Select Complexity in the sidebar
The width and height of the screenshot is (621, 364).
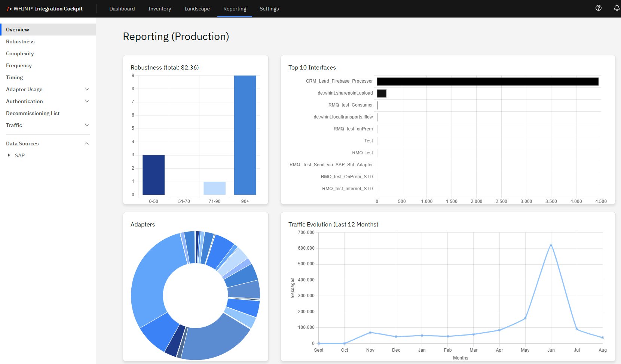pyautogui.click(x=20, y=53)
